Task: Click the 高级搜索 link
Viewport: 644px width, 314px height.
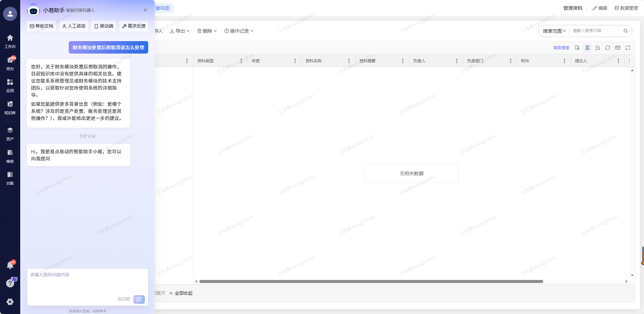Action: pos(561,48)
